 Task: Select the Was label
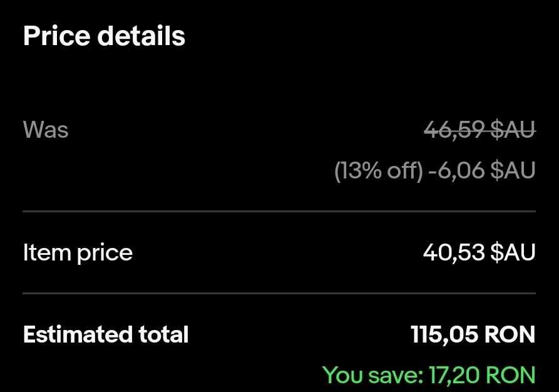pyautogui.click(x=46, y=130)
